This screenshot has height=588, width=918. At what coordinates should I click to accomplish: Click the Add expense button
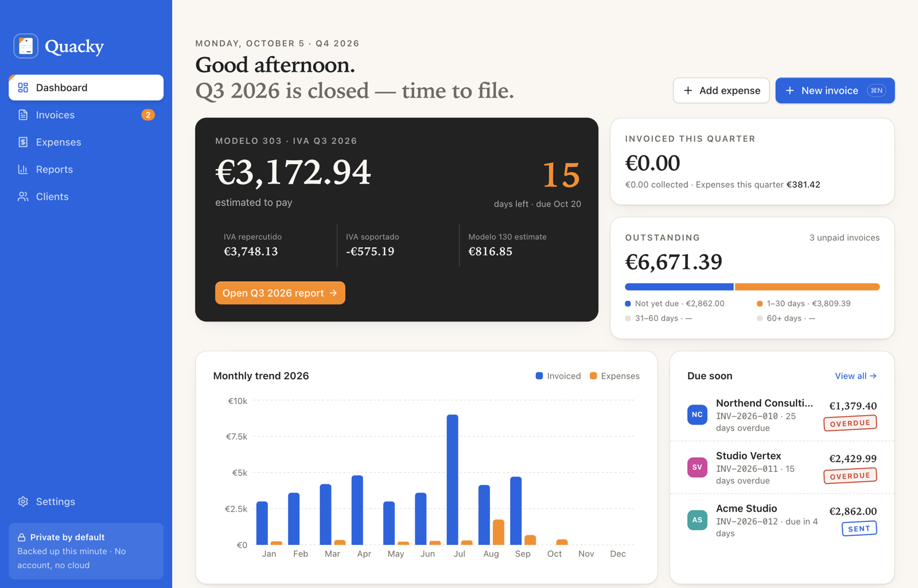tap(721, 91)
